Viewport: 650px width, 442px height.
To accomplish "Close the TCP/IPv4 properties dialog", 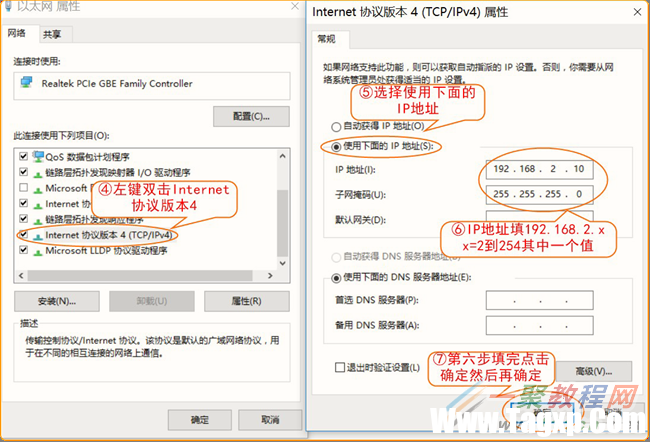I will (x=638, y=12).
